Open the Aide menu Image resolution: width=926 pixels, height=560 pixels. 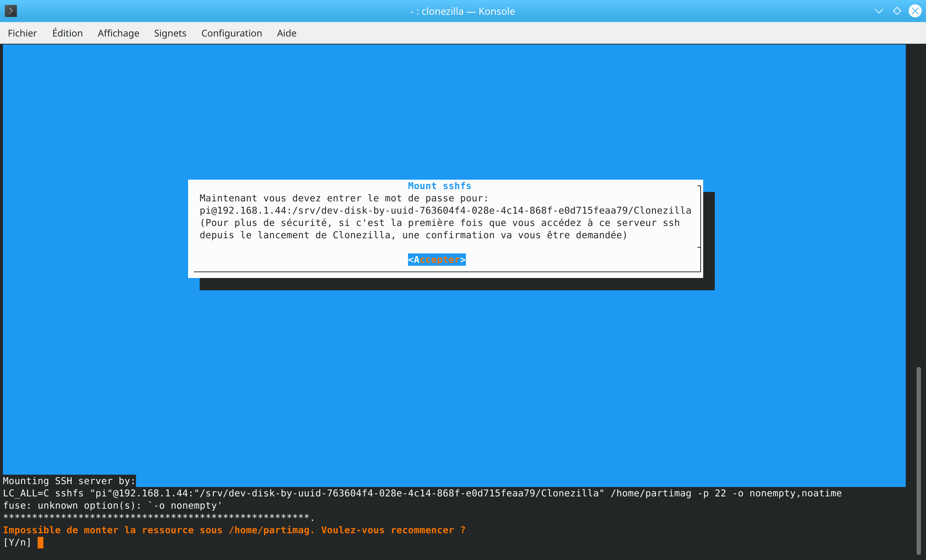pos(286,33)
